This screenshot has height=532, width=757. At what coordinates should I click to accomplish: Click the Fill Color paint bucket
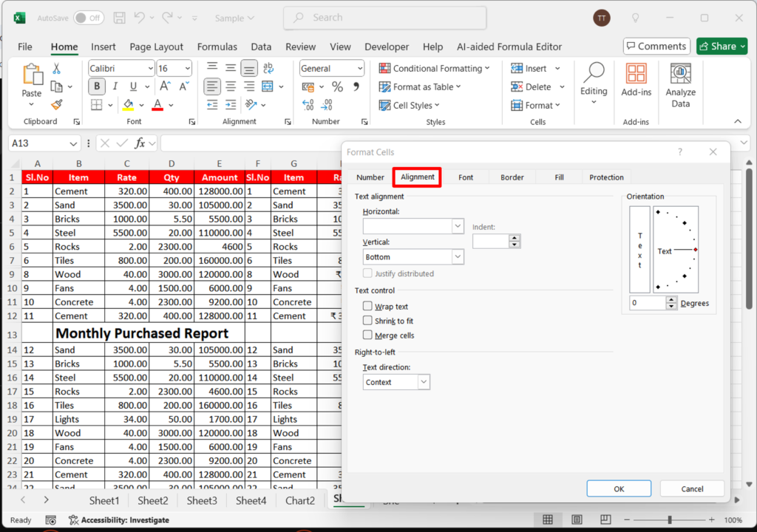tap(129, 105)
